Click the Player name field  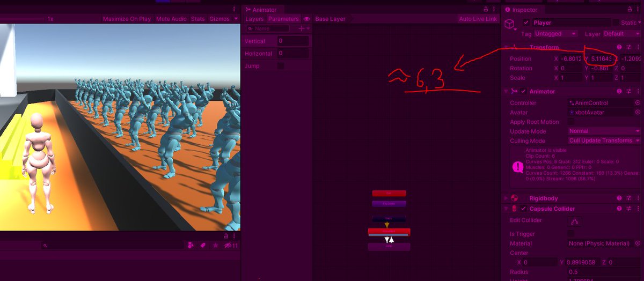[571, 23]
